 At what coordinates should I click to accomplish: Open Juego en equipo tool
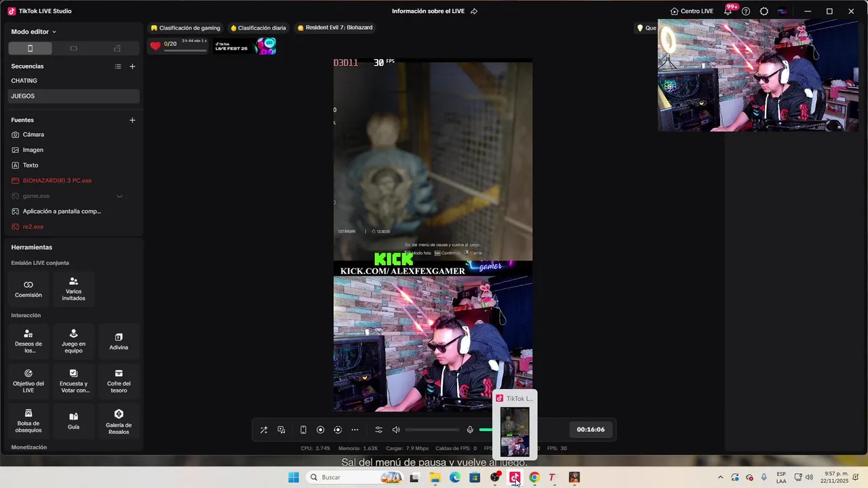click(x=73, y=342)
